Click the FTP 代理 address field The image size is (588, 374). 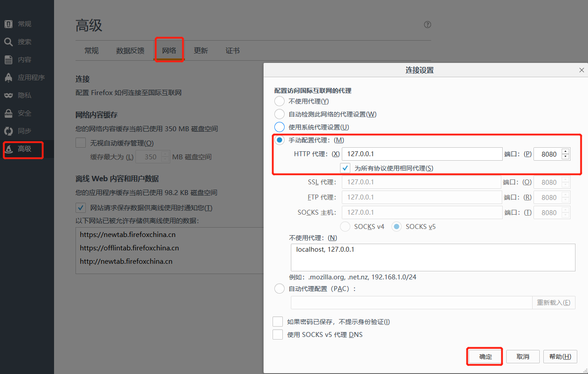[422, 197]
